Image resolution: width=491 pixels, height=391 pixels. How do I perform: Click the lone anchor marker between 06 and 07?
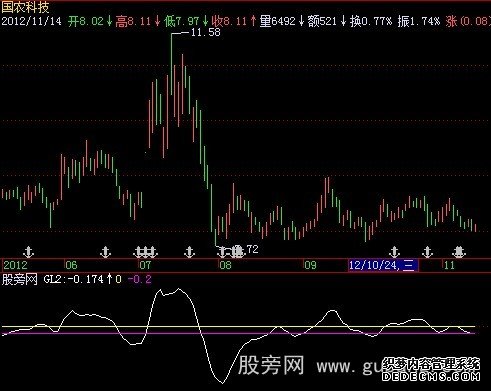click(105, 252)
